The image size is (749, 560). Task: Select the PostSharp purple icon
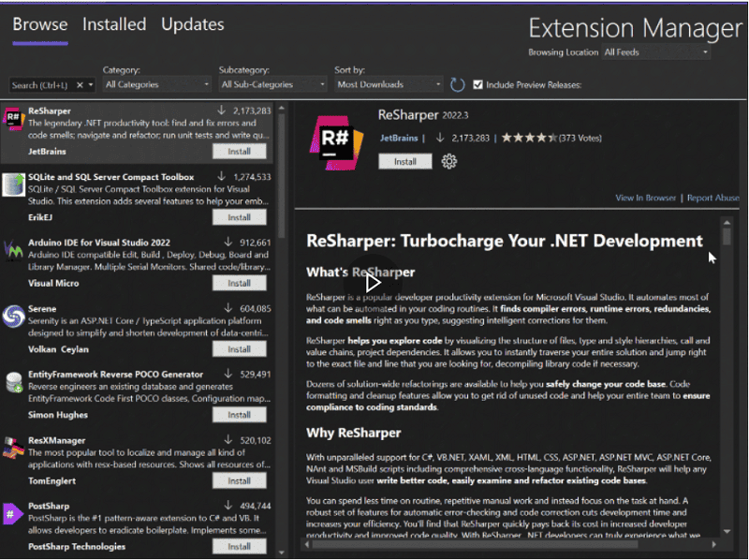[x=12, y=514]
